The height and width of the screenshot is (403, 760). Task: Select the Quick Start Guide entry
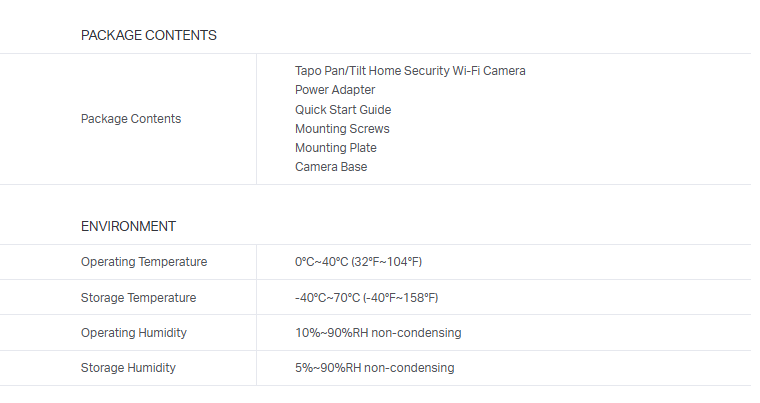pyautogui.click(x=343, y=110)
